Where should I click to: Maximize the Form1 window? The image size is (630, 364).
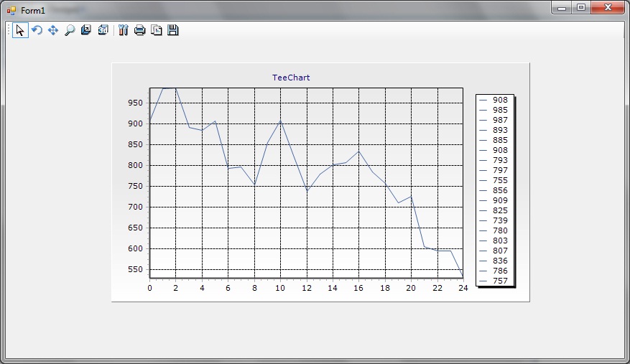(581, 8)
